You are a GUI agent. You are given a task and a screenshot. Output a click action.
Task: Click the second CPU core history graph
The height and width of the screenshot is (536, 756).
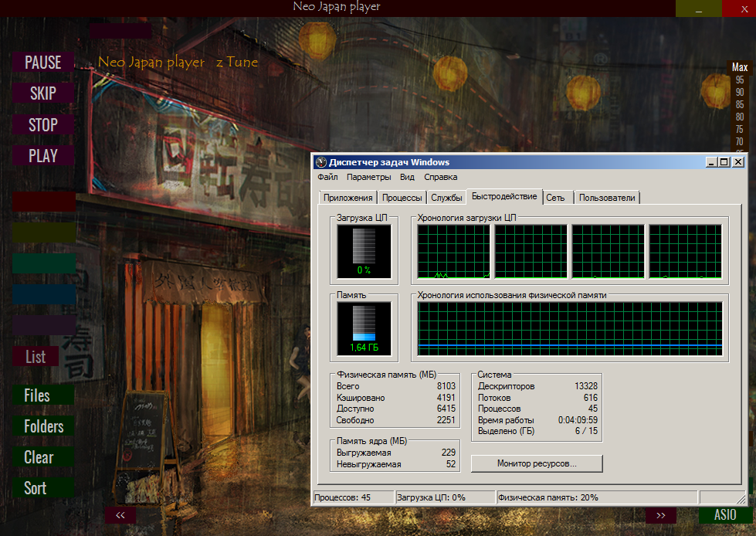531,252
